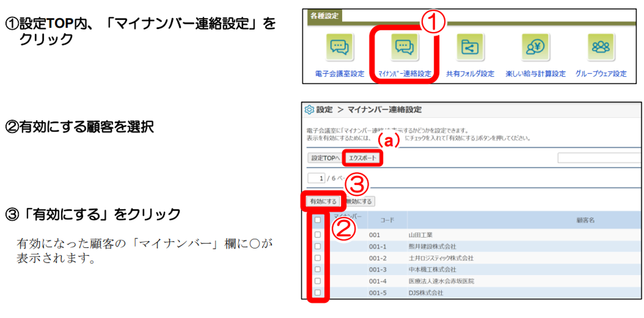Screen dimensions: 644x318
Task: Click the gear icon beside 設定 breadcrumb
Action: point(309,110)
